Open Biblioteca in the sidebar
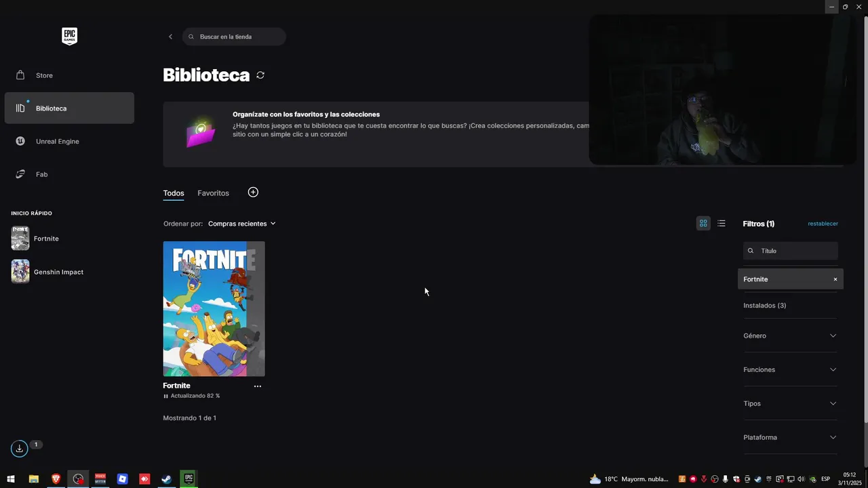 (69, 108)
